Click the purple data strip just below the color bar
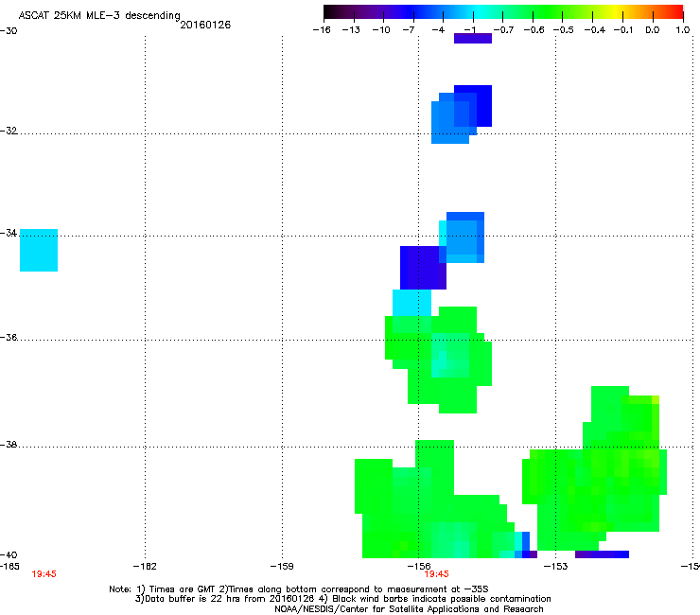The image size is (700, 615). (x=473, y=39)
